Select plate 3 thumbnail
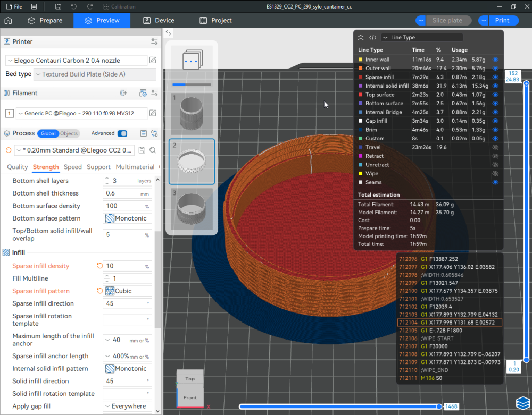This screenshot has height=415, width=532. point(192,208)
